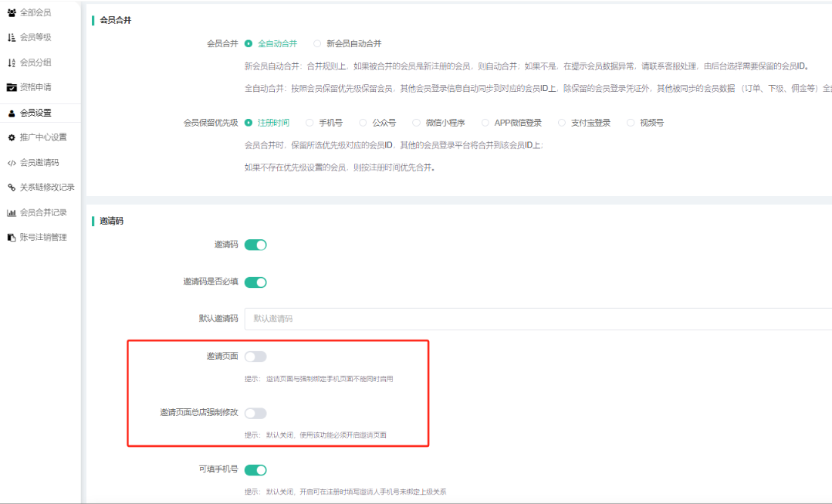Select 支付宝登录 radio button
Screen dimensions: 832x504
562,123
